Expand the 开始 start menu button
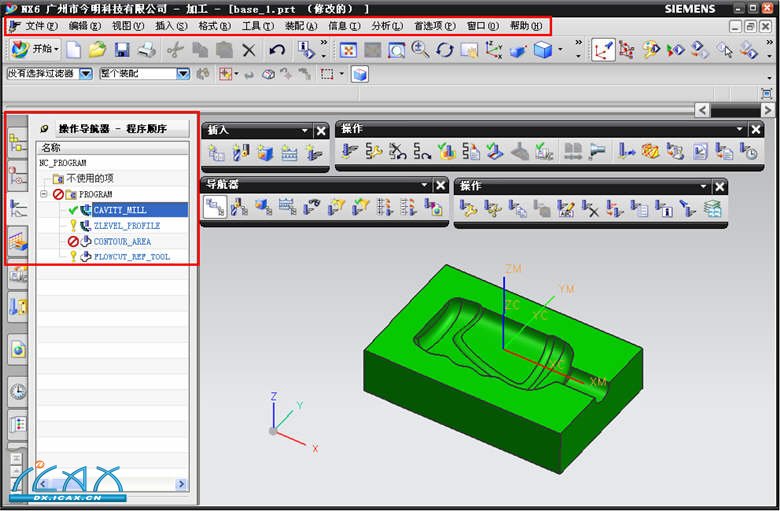Image resolution: width=780 pixels, height=511 pixels. (x=36, y=49)
